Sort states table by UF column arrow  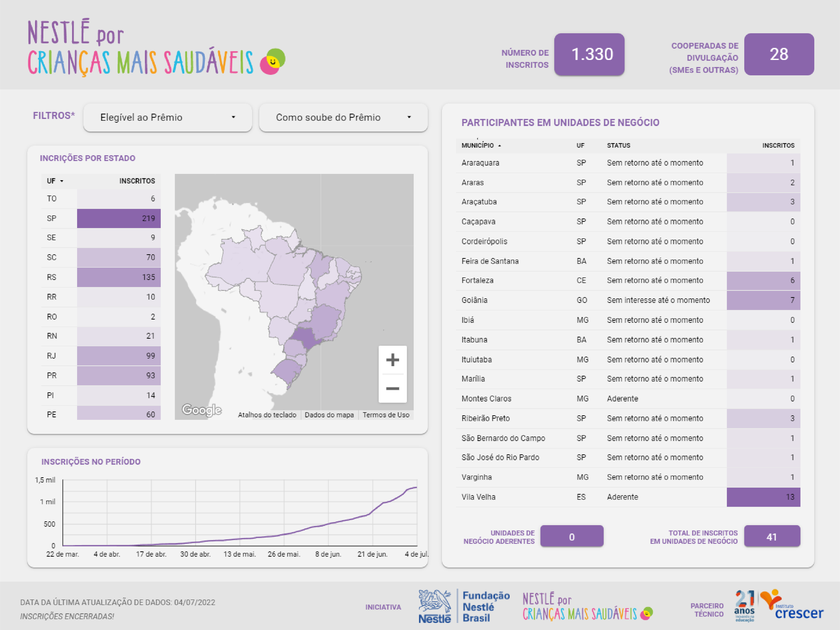pos(61,181)
